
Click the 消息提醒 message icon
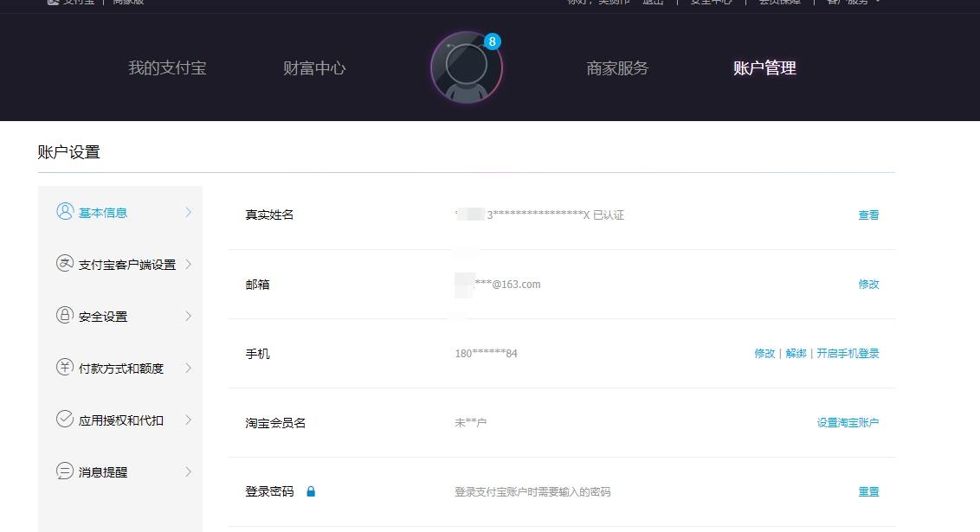coord(65,471)
